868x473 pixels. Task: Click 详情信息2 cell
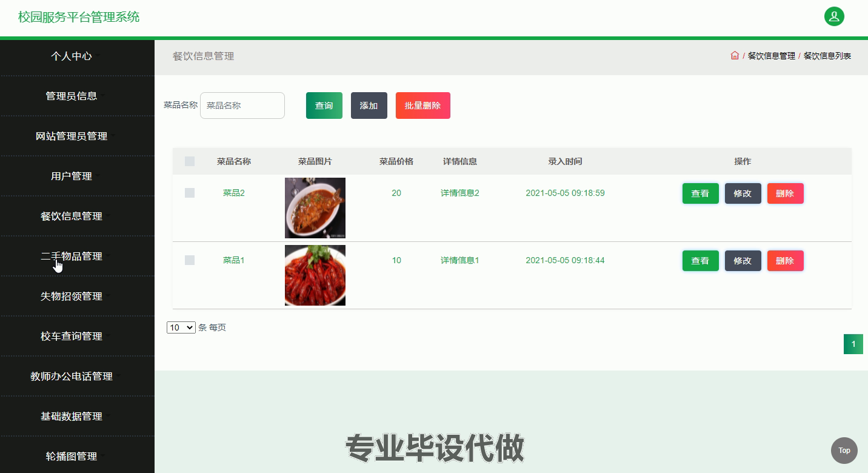[x=460, y=193]
